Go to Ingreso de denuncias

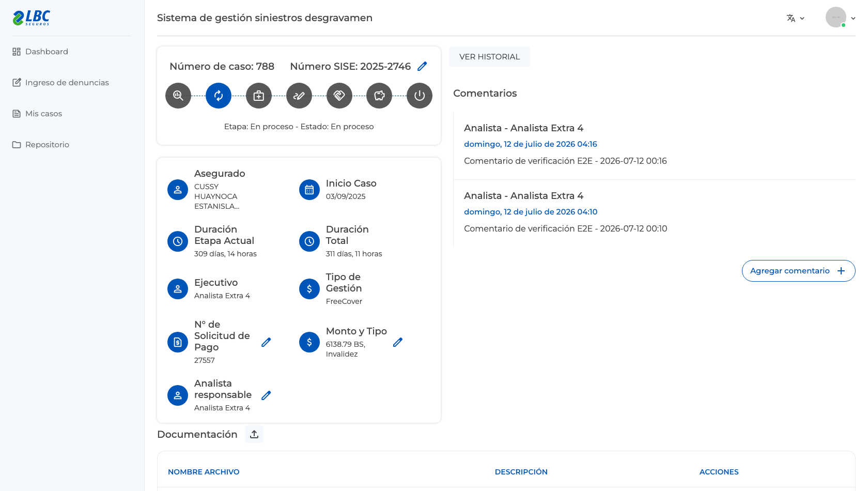pos(60,83)
